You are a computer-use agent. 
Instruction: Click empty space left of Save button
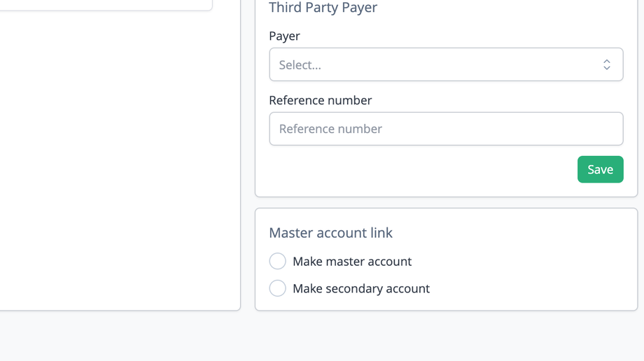420,170
